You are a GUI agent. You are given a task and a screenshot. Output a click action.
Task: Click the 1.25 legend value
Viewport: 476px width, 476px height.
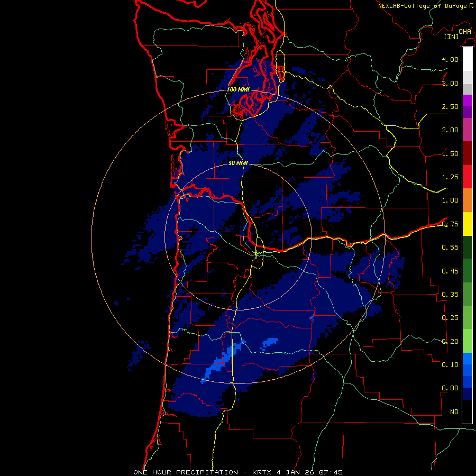pos(450,177)
